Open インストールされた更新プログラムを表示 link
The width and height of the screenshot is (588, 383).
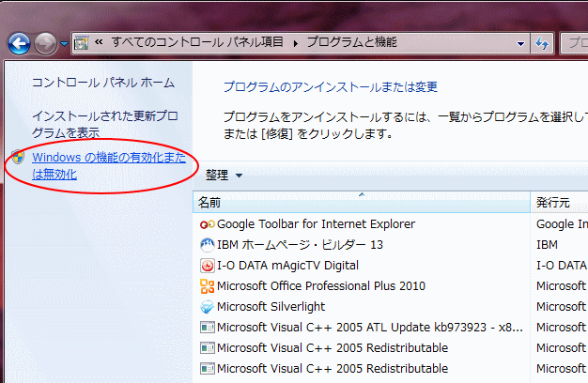pyautogui.click(x=104, y=125)
